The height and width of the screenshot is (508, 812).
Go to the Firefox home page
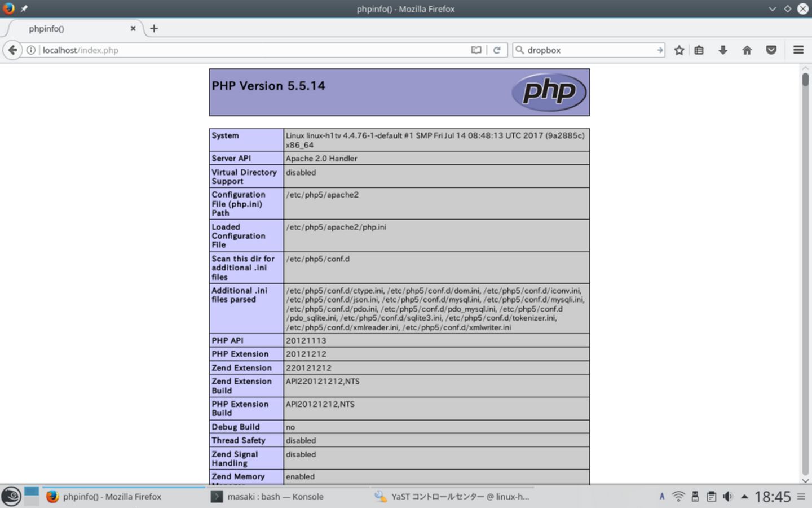point(747,50)
